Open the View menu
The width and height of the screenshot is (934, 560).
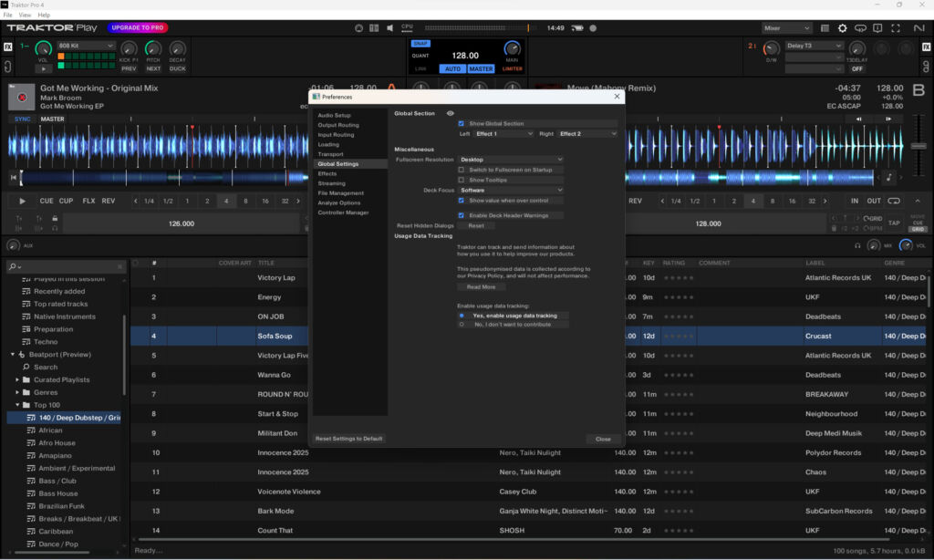(x=25, y=16)
